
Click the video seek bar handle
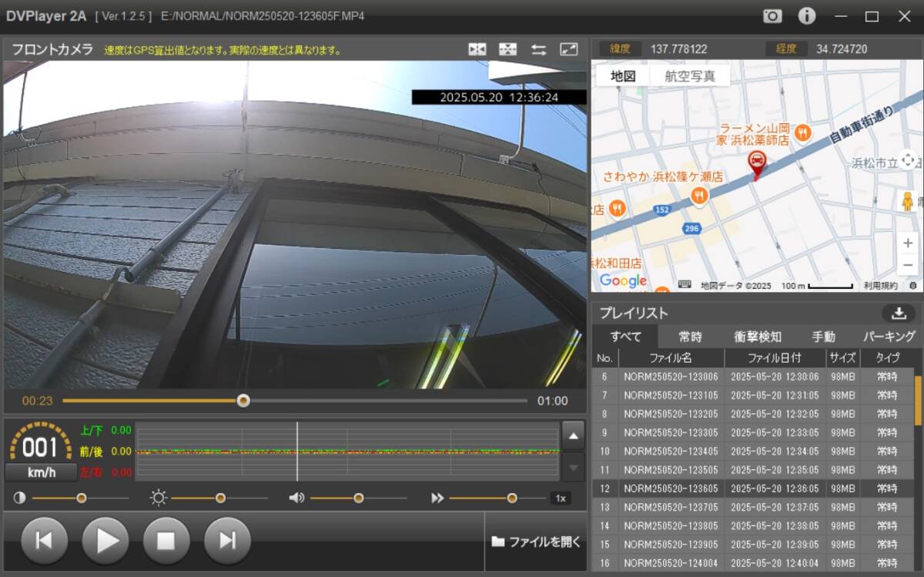coord(243,401)
